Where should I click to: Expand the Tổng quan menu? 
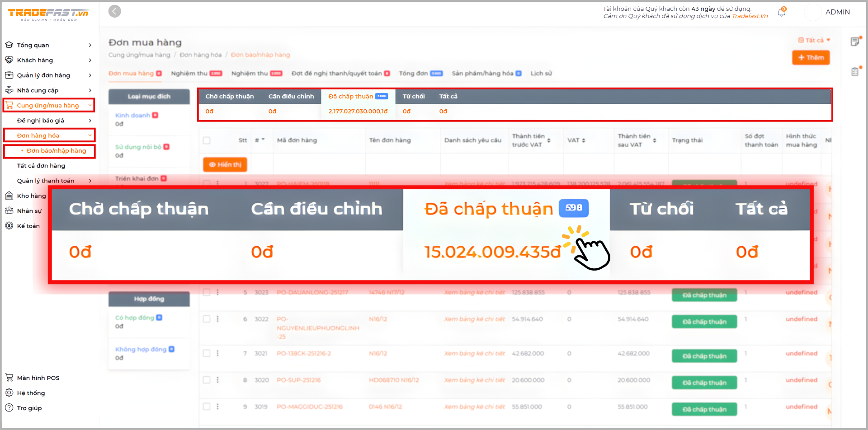[x=90, y=45]
